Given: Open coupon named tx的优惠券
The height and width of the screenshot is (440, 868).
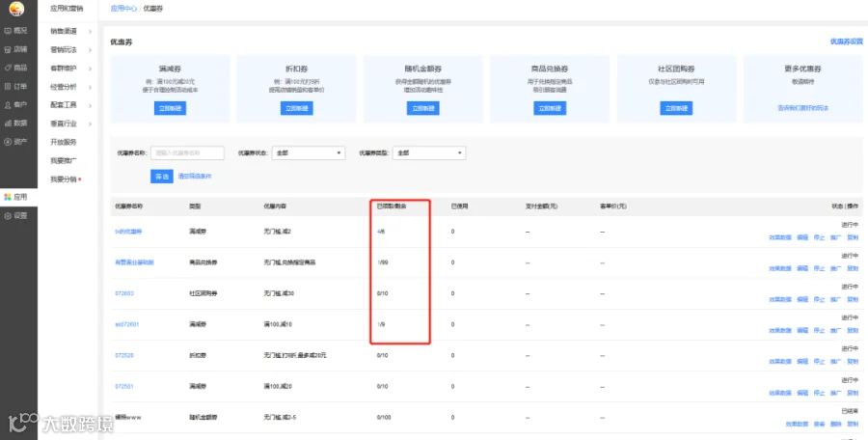Looking at the screenshot, I should pyautogui.click(x=128, y=231).
